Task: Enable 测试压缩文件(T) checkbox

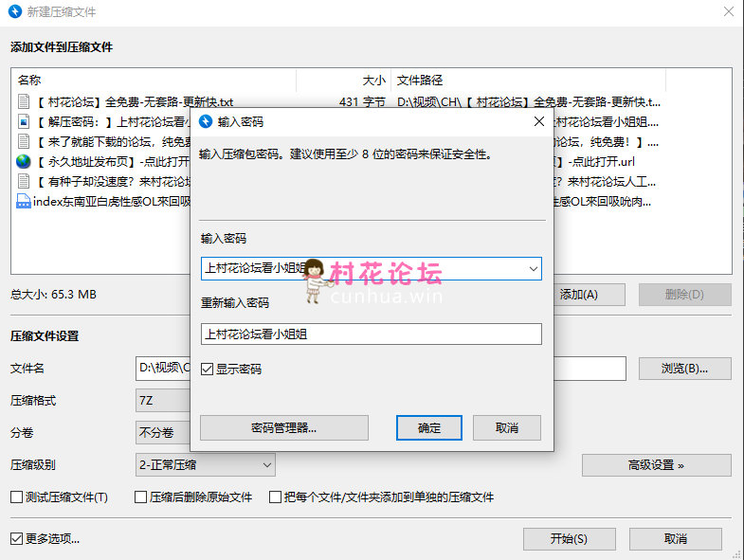Action: [x=16, y=497]
